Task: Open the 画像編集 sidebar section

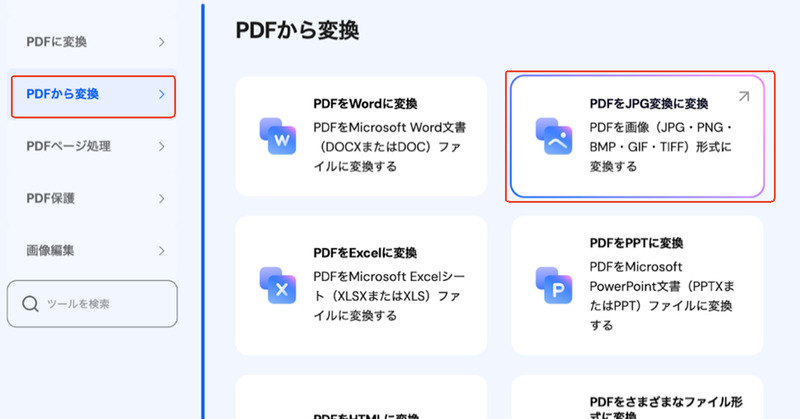Action: click(50, 250)
